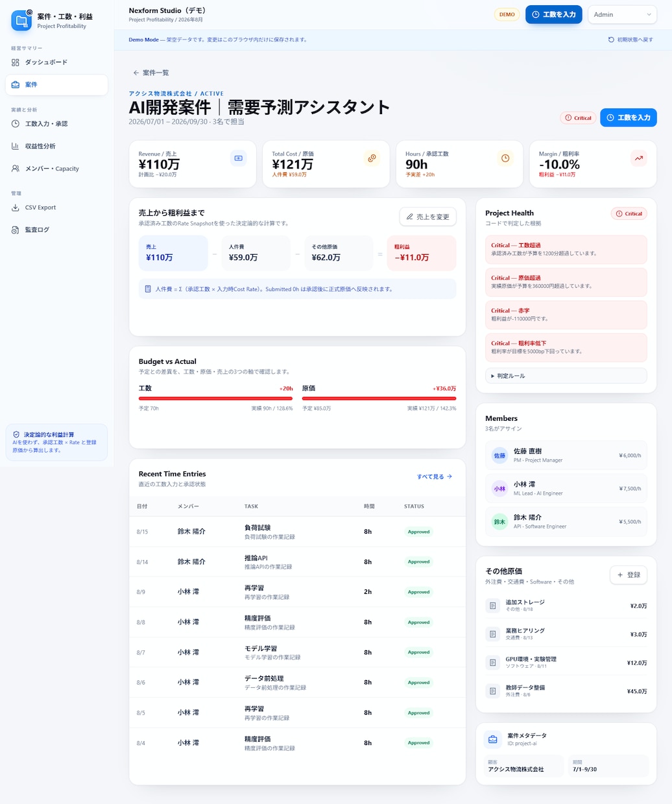The width and height of the screenshot is (672, 804).
Task: Select the 案件 sidebar item
Action: (x=56, y=85)
